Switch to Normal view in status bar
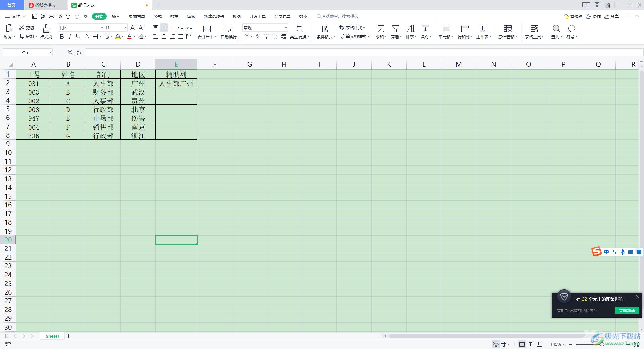 point(522,344)
